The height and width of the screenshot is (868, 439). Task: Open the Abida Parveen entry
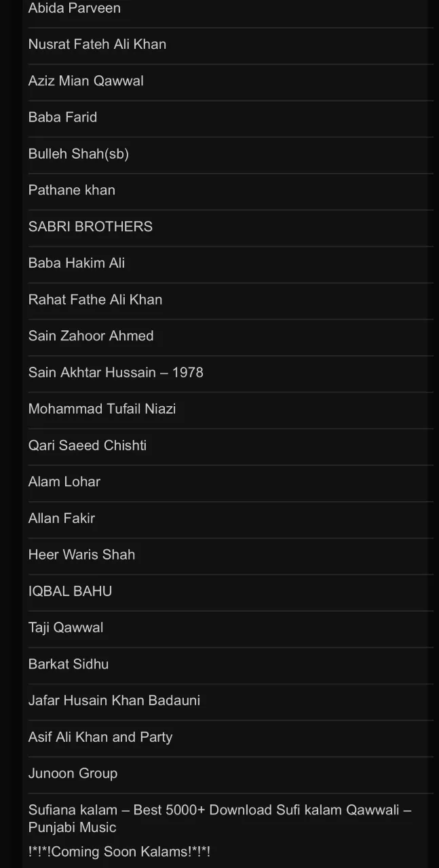74,8
